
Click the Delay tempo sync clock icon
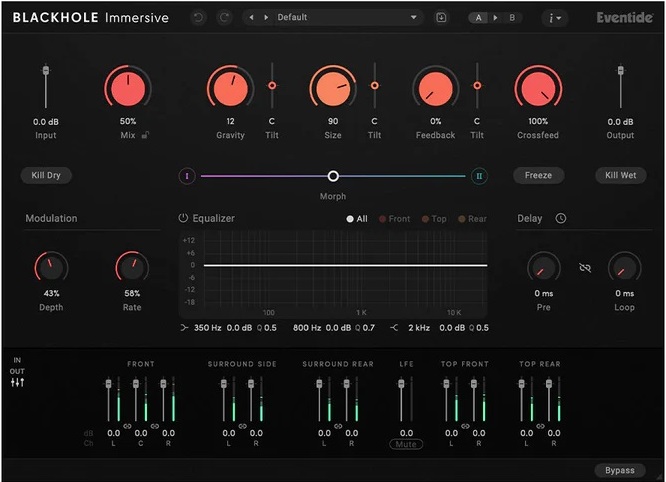pyautogui.click(x=561, y=218)
